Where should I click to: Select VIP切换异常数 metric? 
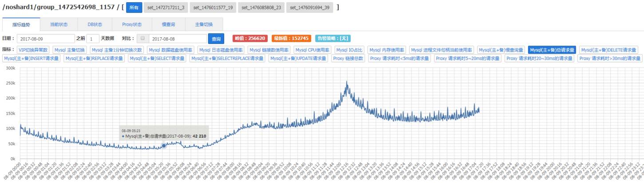tap(33, 50)
